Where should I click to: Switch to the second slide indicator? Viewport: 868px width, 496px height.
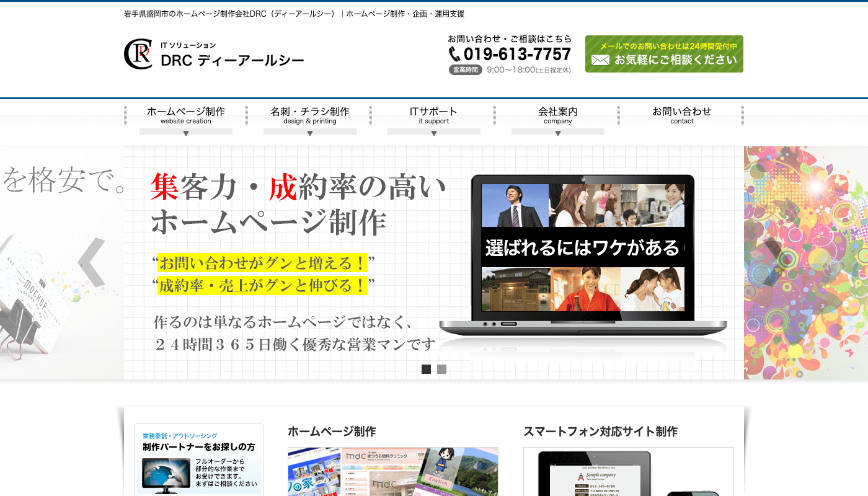click(441, 370)
